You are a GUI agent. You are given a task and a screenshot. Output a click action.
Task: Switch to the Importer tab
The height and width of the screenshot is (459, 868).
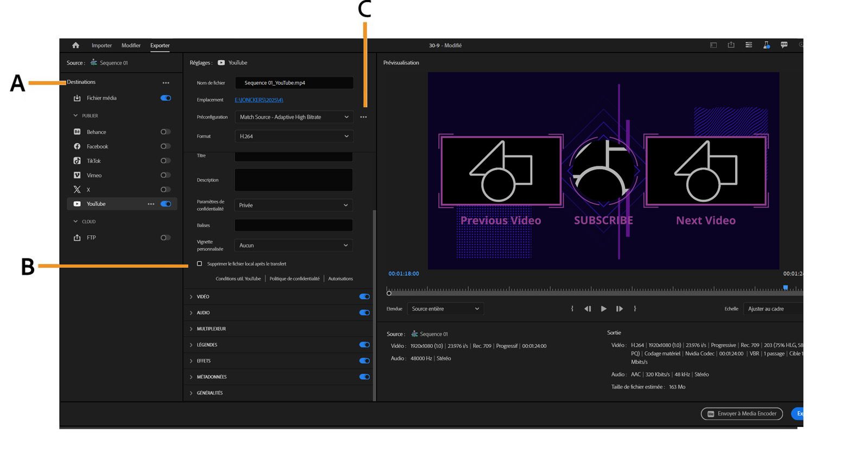pos(101,46)
